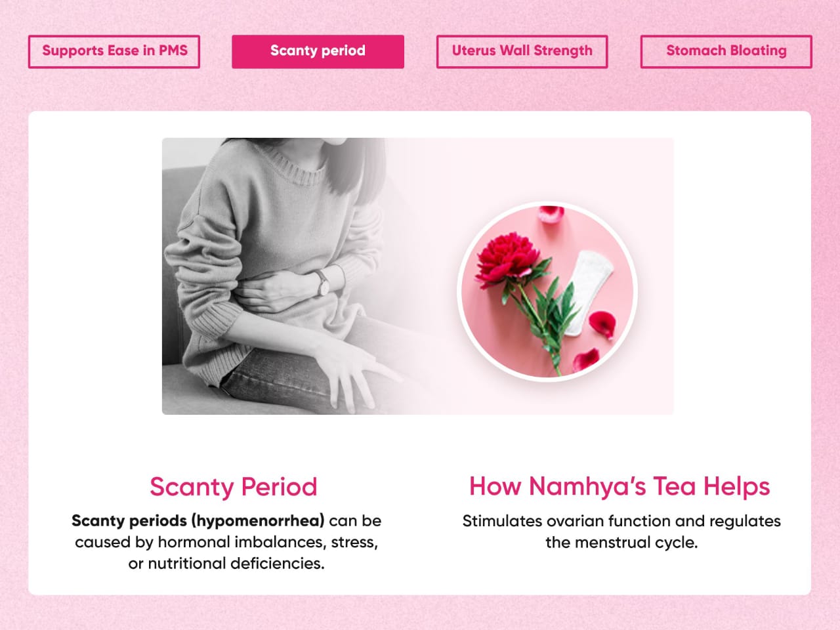Select the Scanty period tab
This screenshot has height=630, width=840.
[x=318, y=51]
